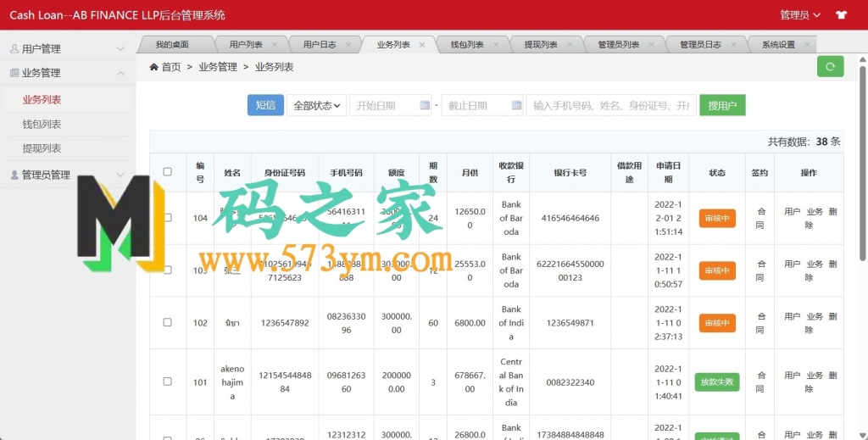Open 合同 link for row 101
The height and width of the screenshot is (440, 868).
760,382
